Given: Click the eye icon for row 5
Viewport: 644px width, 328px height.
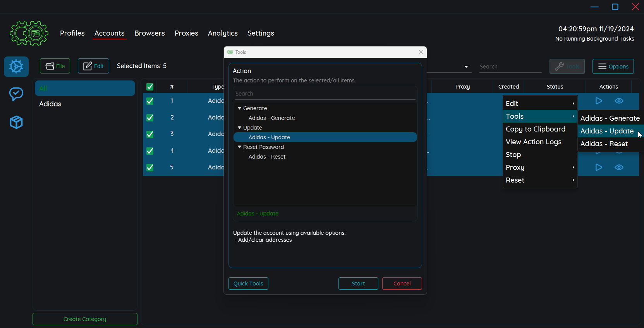Looking at the screenshot, I should 619,167.
